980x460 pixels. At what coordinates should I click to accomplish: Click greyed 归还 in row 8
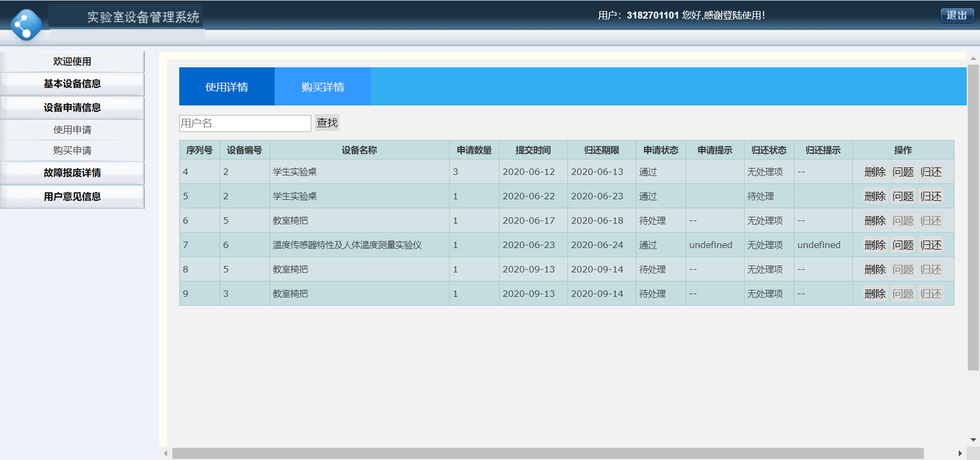[x=931, y=269]
